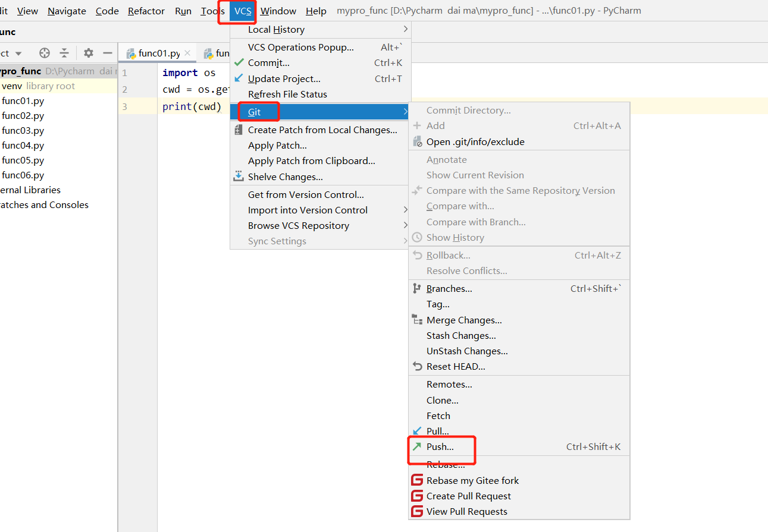Click line number 2 in editor gutter

124,90
